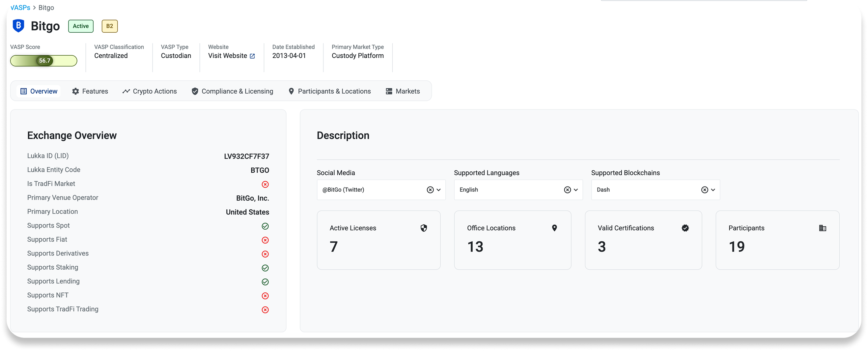The height and width of the screenshot is (351, 868).
Task: Expand the Social Media dropdown arrow
Action: (x=438, y=190)
